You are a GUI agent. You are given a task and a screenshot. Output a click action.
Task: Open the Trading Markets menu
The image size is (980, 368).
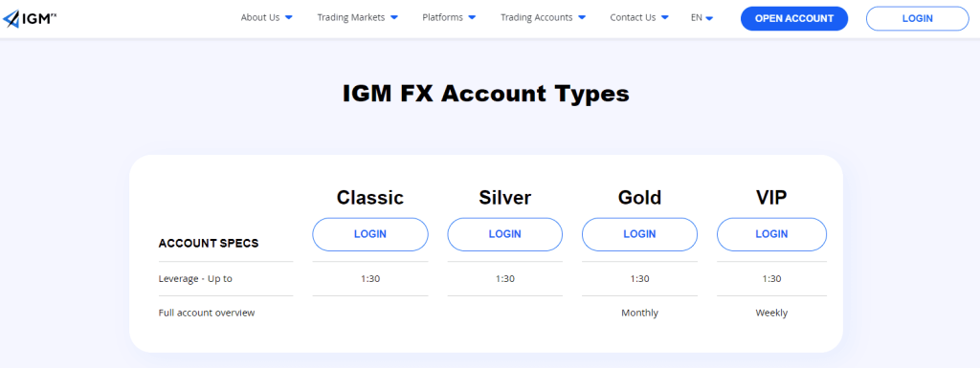click(x=350, y=17)
